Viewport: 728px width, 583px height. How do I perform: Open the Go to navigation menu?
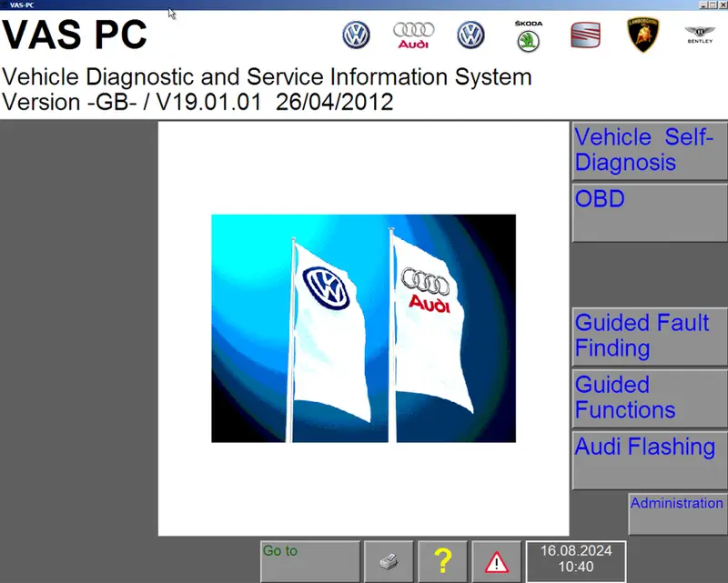click(310, 561)
